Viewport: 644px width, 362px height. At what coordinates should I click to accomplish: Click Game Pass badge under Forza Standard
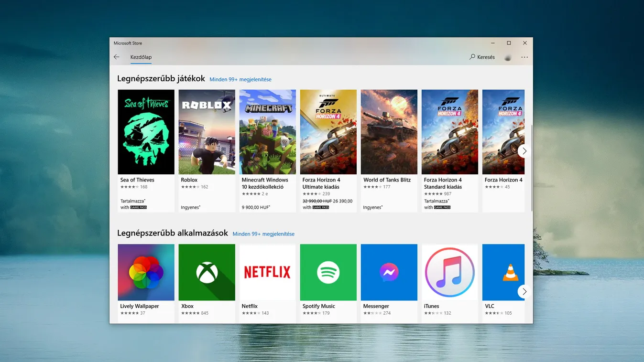click(x=442, y=207)
